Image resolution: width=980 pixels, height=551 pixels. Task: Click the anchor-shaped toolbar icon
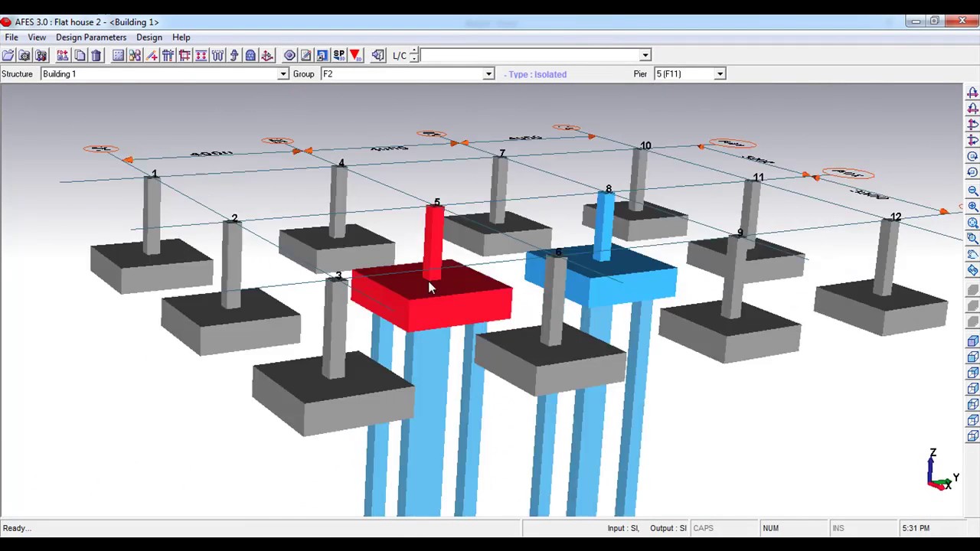[x=267, y=55]
